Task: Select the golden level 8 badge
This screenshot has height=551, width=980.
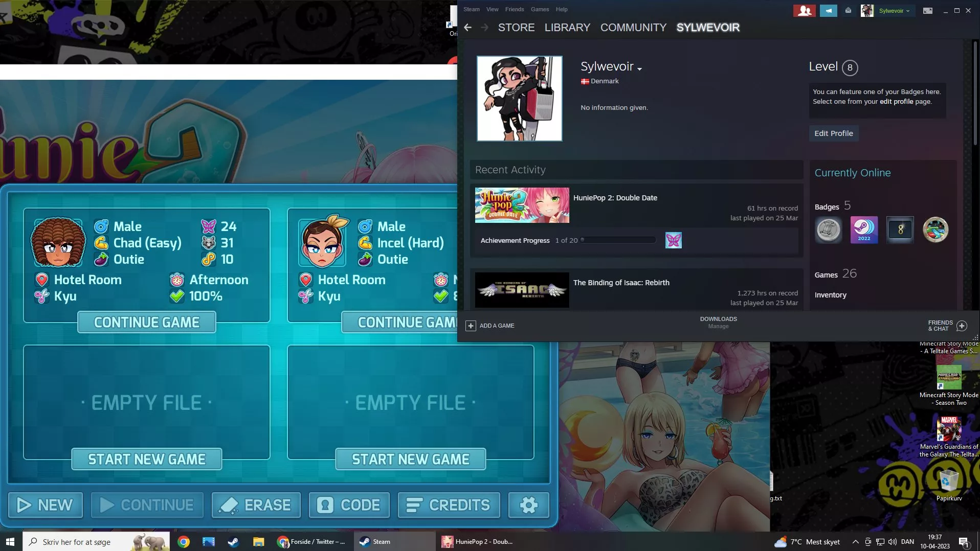Action: click(900, 229)
